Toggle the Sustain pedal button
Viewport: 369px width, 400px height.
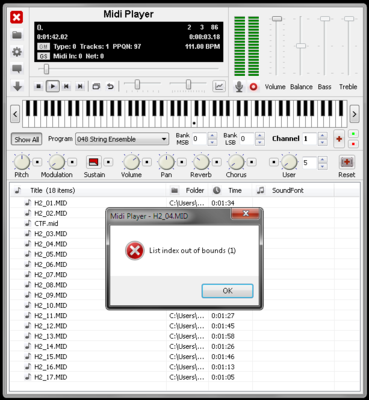click(94, 162)
